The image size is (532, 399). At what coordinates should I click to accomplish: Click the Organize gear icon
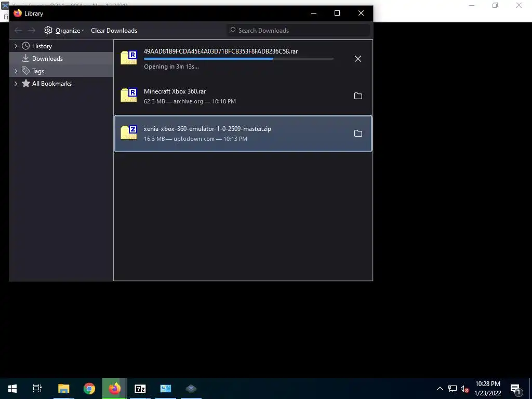[x=48, y=30]
